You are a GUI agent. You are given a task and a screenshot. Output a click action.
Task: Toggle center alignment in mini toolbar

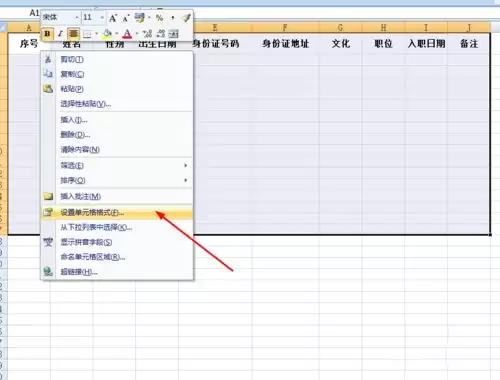click(73, 34)
